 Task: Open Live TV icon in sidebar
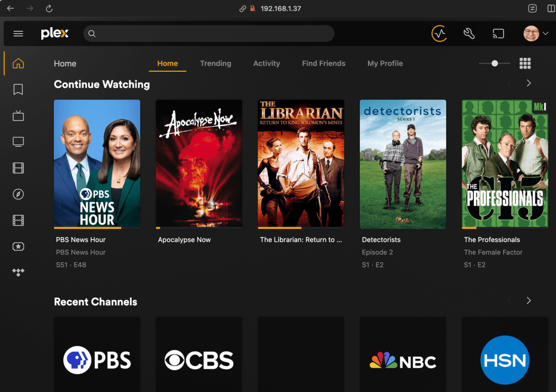[x=18, y=115]
